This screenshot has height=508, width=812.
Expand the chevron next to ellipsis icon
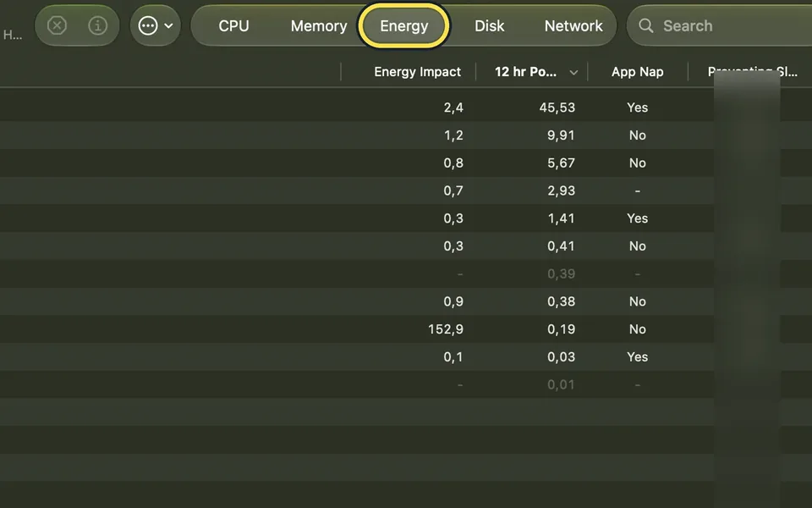[169, 25]
